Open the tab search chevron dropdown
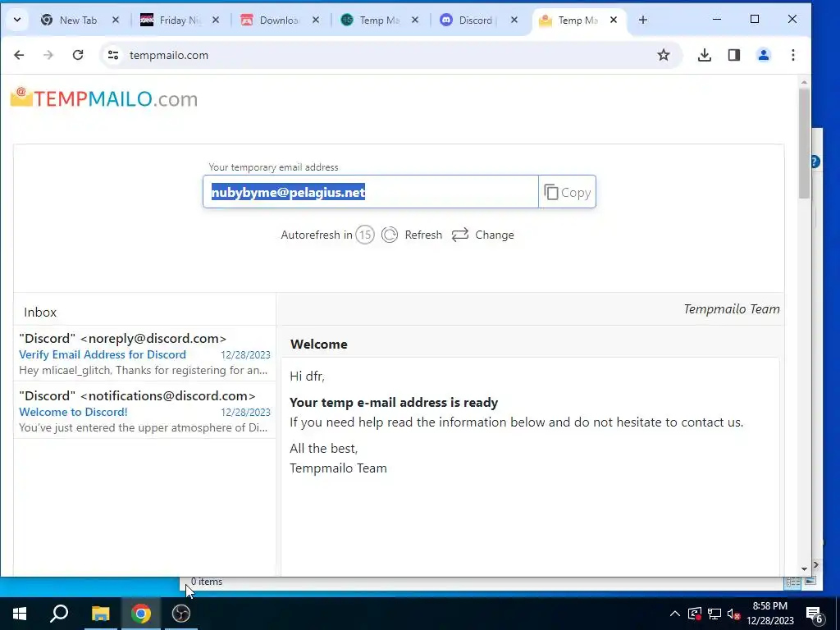Viewport: 840px width, 630px height. tap(17, 20)
